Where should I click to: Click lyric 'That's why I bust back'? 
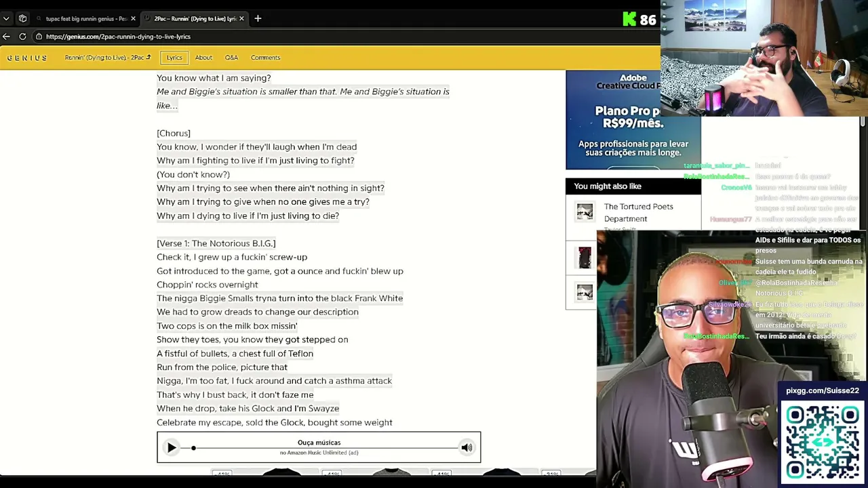[x=235, y=395]
